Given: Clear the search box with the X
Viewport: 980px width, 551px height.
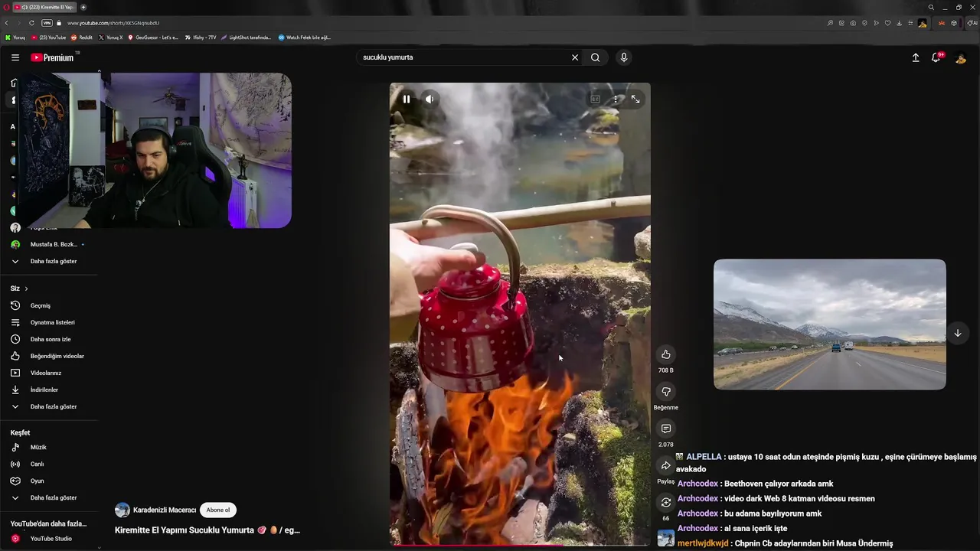Looking at the screenshot, I should tap(575, 57).
